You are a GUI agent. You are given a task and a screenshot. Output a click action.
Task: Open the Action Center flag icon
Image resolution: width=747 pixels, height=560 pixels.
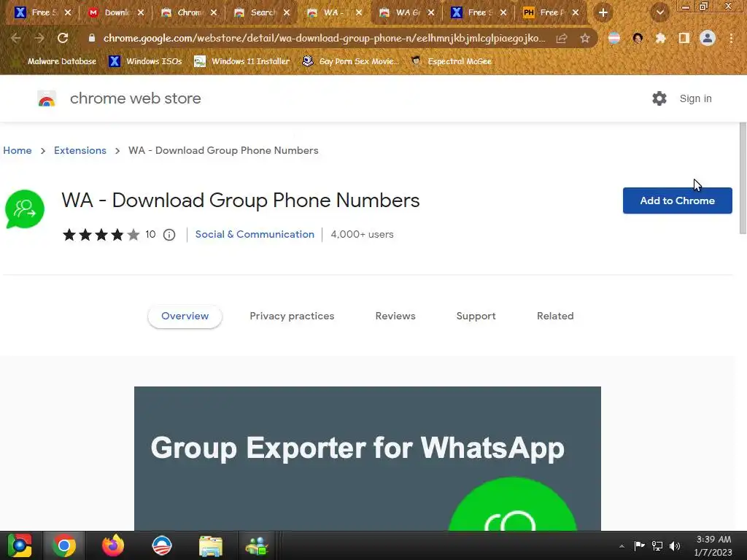[639, 545]
